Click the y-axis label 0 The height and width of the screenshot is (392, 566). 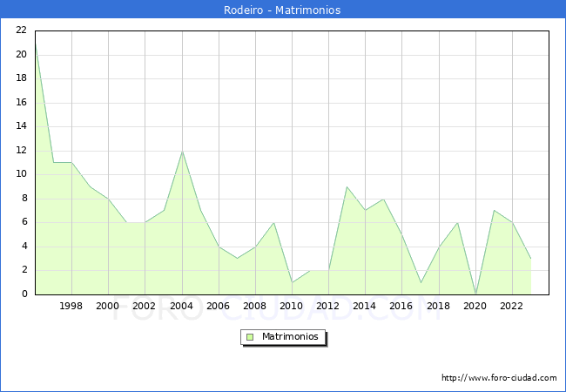click(24, 294)
